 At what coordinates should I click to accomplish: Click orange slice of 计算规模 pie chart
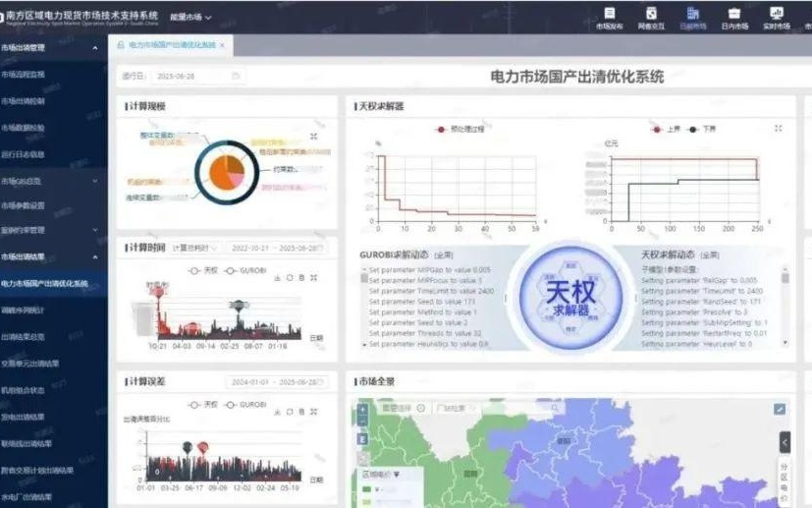(x=222, y=176)
